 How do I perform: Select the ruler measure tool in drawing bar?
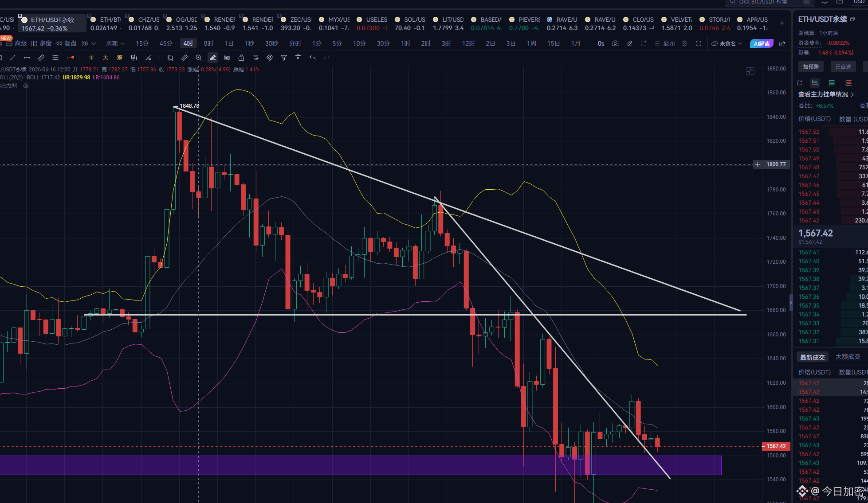click(41, 58)
